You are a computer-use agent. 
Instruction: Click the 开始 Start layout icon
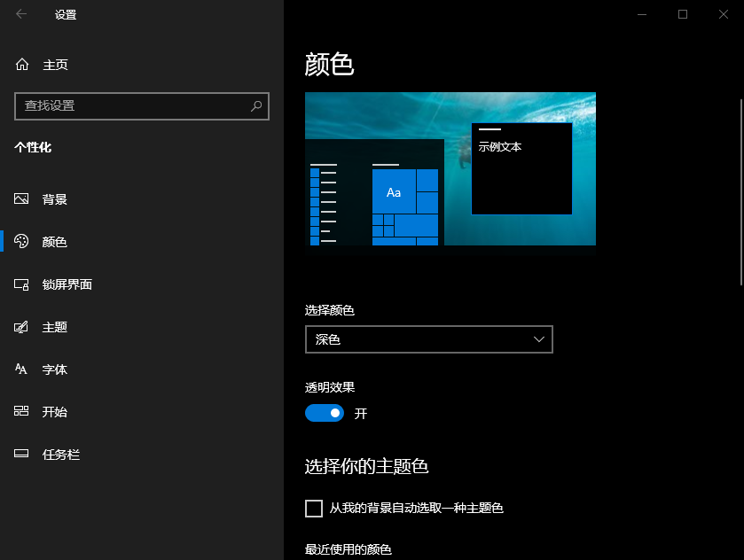[x=21, y=411]
